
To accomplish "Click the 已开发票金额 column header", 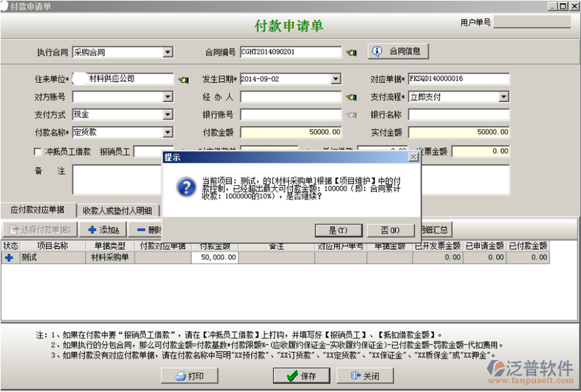I will point(438,246).
